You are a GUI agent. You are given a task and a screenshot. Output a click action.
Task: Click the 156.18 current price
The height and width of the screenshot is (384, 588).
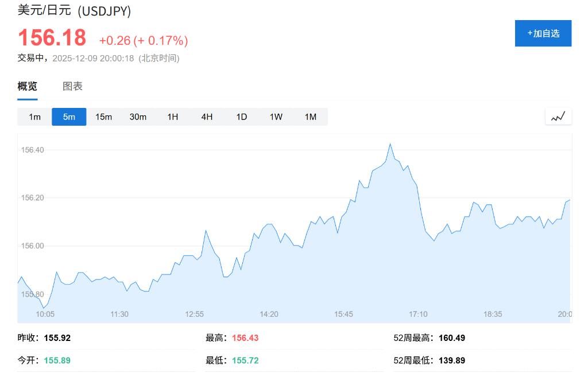point(52,38)
